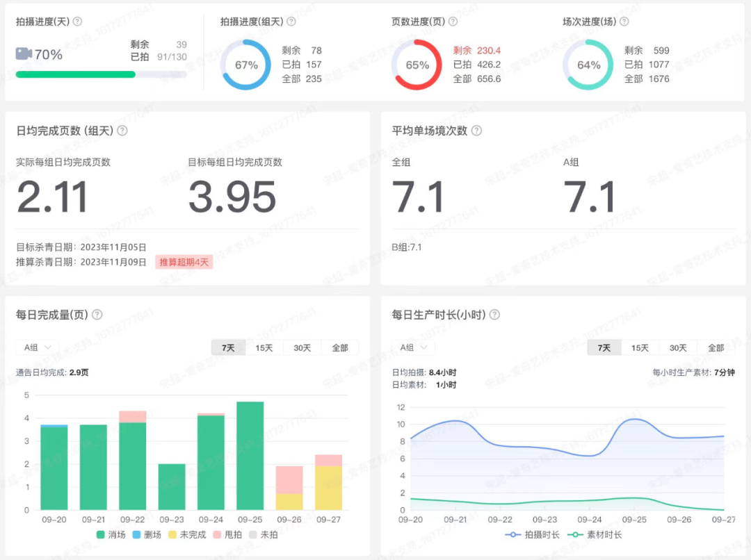Click help icon next to 场次进度(场)
The image size is (751, 560).
point(624,22)
